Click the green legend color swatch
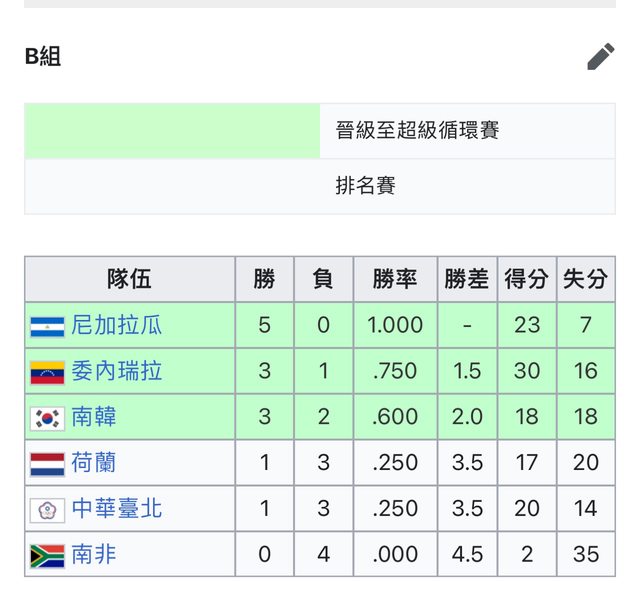This screenshot has width=640, height=591. 172,131
